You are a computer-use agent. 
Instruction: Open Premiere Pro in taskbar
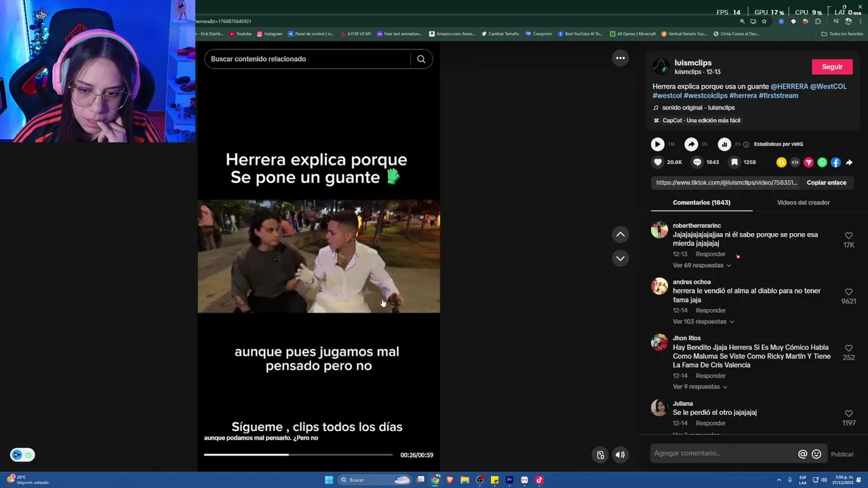pos(509,480)
